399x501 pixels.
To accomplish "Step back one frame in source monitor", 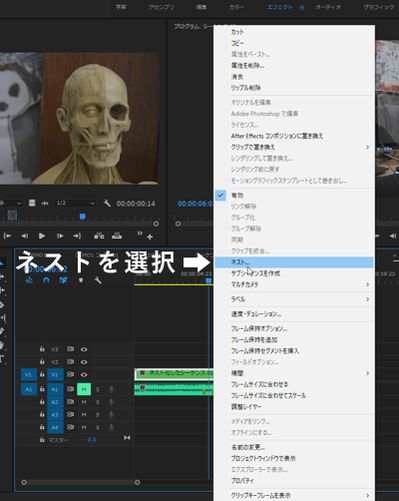I will (25, 236).
